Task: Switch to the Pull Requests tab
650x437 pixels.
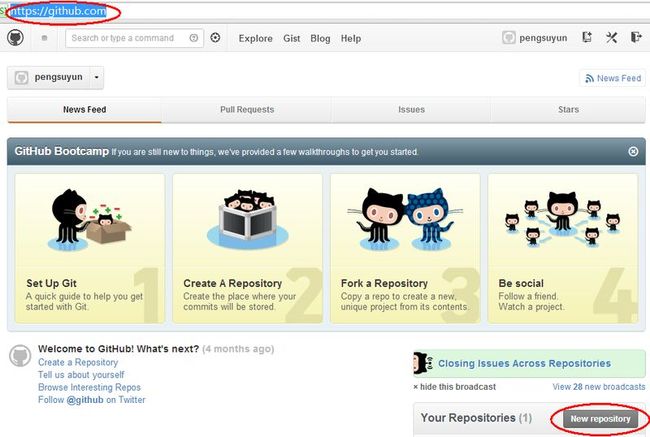Action: pyautogui.click(x=247, y=109)
